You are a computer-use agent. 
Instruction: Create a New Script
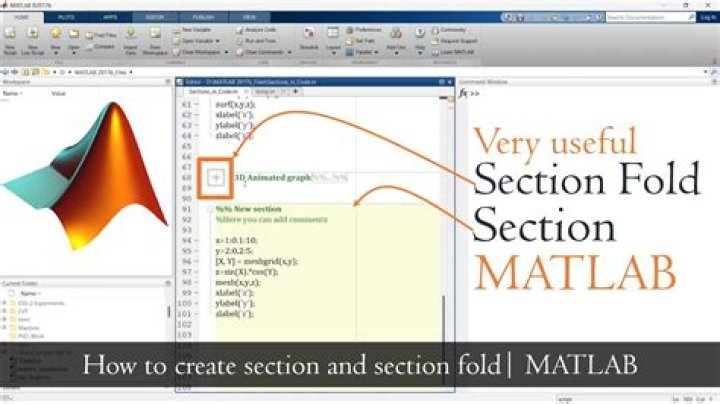pyautogui.click(x=10, y=40)
